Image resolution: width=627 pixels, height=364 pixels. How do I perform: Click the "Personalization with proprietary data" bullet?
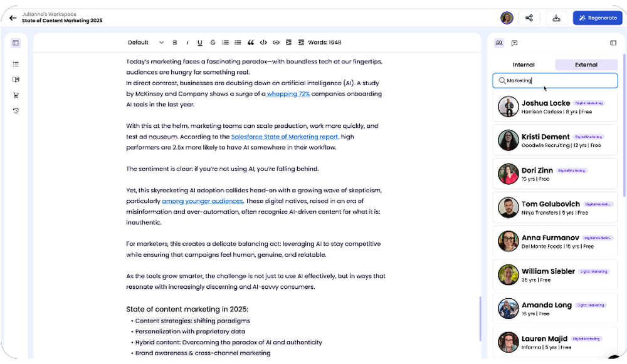[x=190, y=331]
